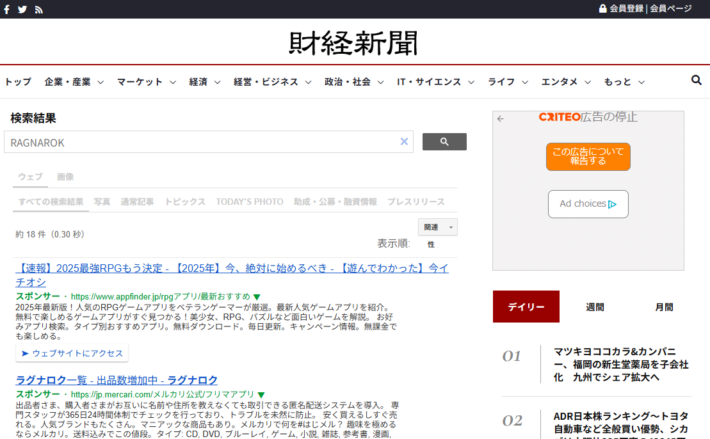The height and width of the screenshot is (439, 710).
Task: Open the Facebook icon in top bar
Action: coord(7,9)
